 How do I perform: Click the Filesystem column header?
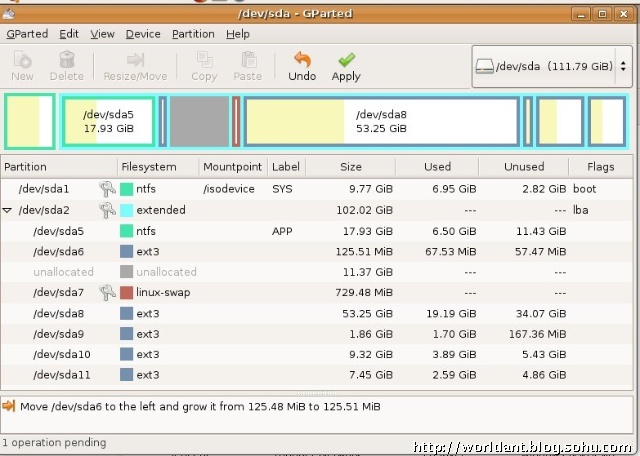coord(148,166)
